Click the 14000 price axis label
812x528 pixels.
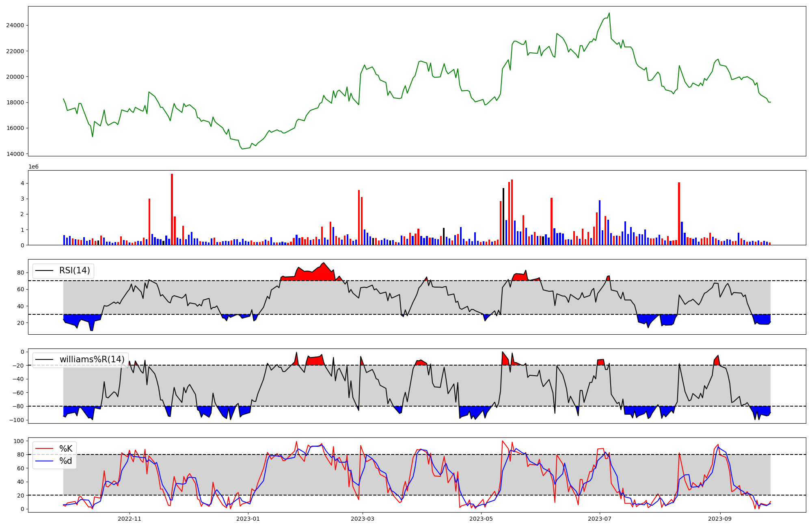coord(15,154)
